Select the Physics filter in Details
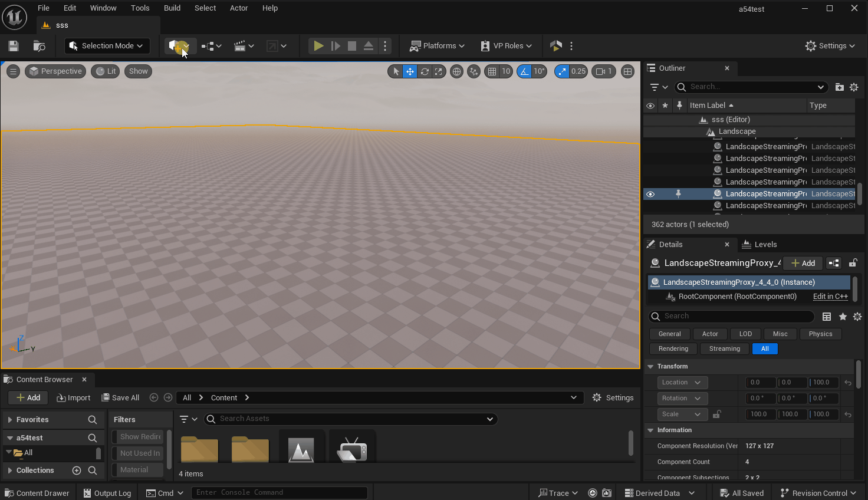Viewport: 868px width, 500px height. (x=820, y=334)
